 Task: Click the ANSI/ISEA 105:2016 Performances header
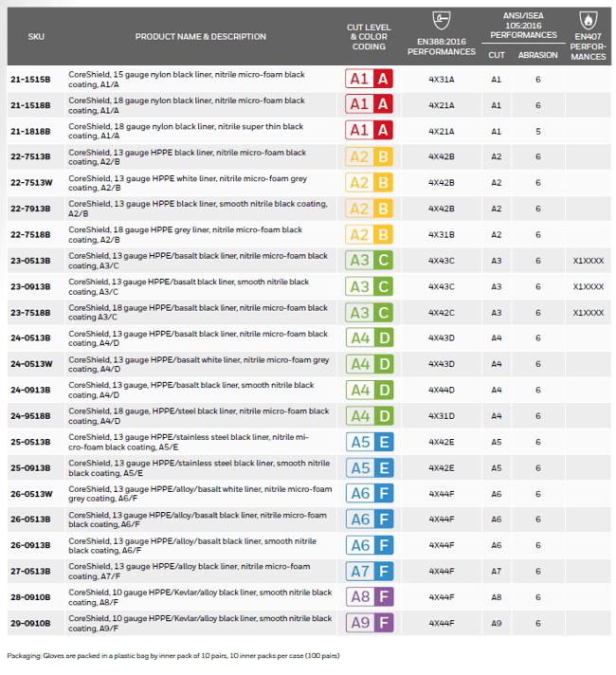[x=523, y=26]
